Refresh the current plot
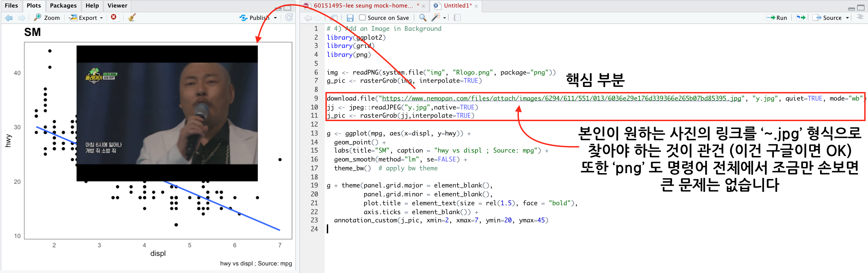Viewport: 868px width, 273px height. tap(289, 17)
